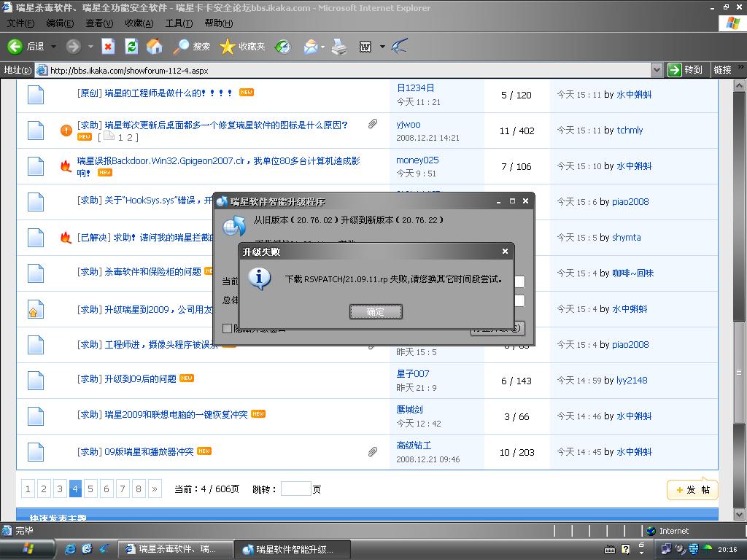Open last poster link tchmly

[630, 130]
